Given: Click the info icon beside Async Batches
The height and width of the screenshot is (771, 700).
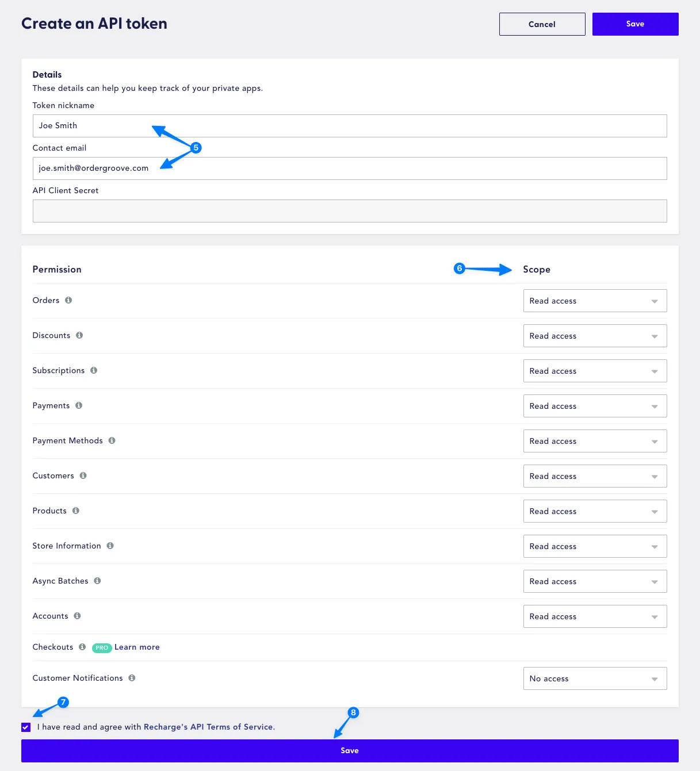Looking at the screenshot, I should click(x=98, y=581).
